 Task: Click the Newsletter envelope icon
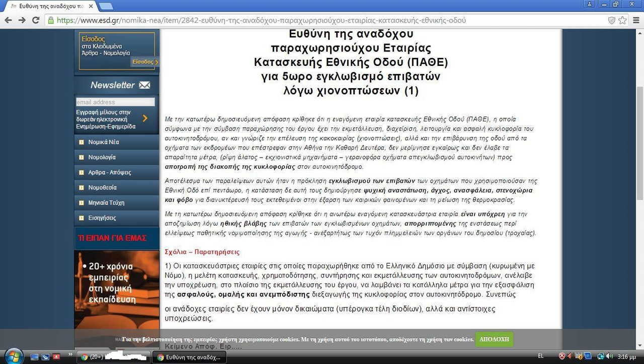[145, 85]
